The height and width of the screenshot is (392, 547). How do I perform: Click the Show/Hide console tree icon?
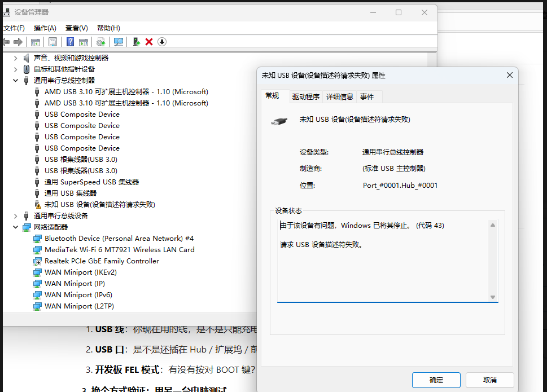tap(35, 42)
